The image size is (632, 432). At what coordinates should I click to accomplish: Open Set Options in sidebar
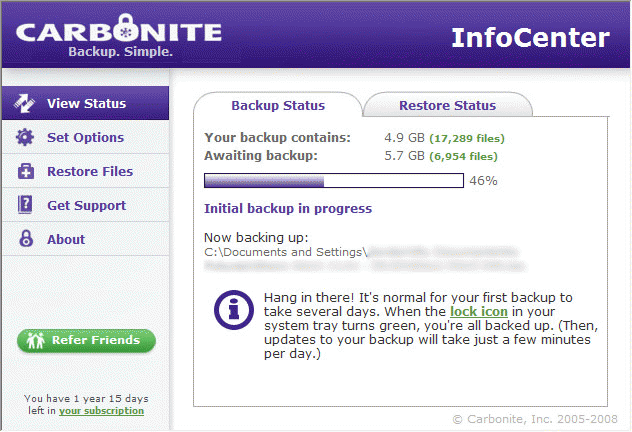pyautogui.click(x=85, y=137)
